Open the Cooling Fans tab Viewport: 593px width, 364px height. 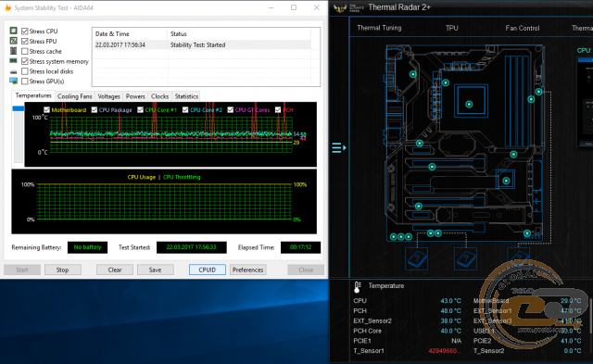[x=74, y=96]
